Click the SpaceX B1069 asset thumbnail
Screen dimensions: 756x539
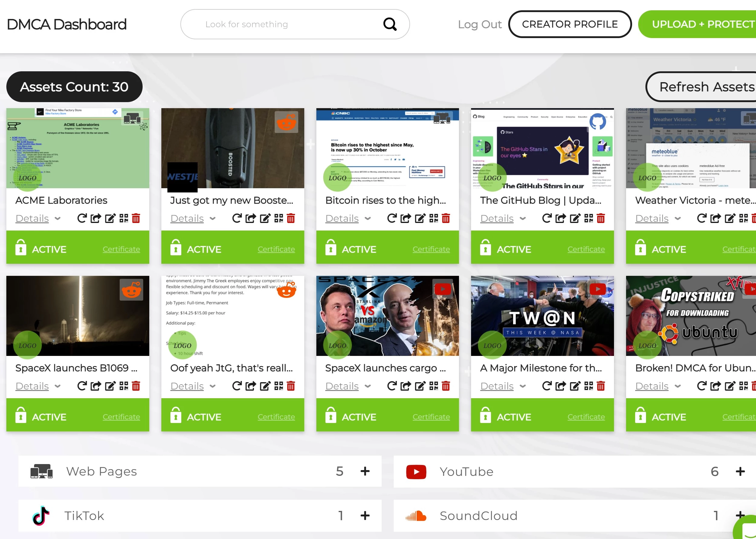click(x=78, y=316)
